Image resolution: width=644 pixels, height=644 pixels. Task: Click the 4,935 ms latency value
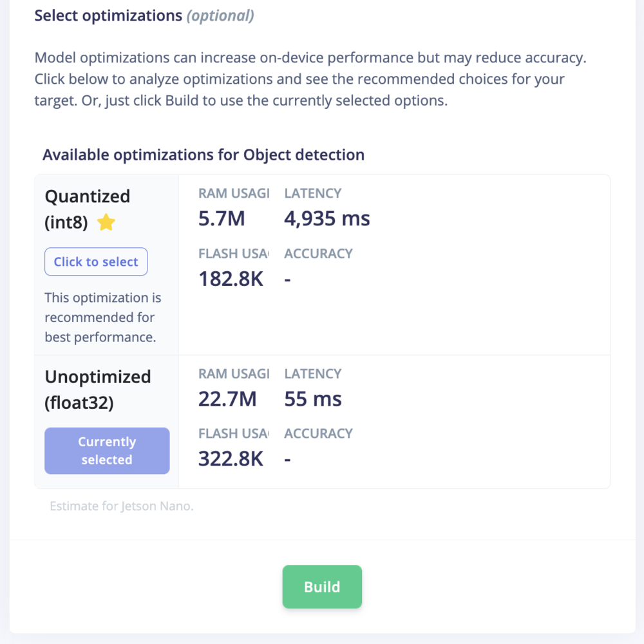point(327,219)
